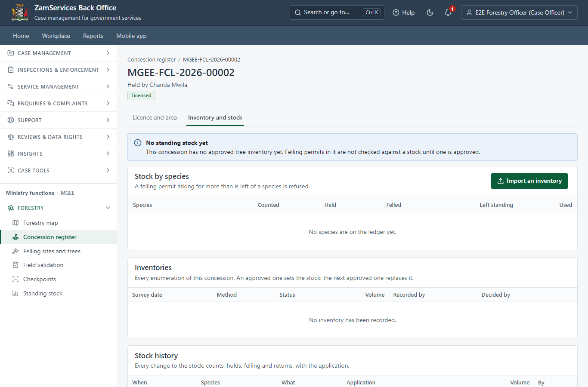Image resolution: width=588 pixels, height=387 pixels.
Task: Select the Inventory and stock tab
Action: pyautogui.click(x=215, y=117)
